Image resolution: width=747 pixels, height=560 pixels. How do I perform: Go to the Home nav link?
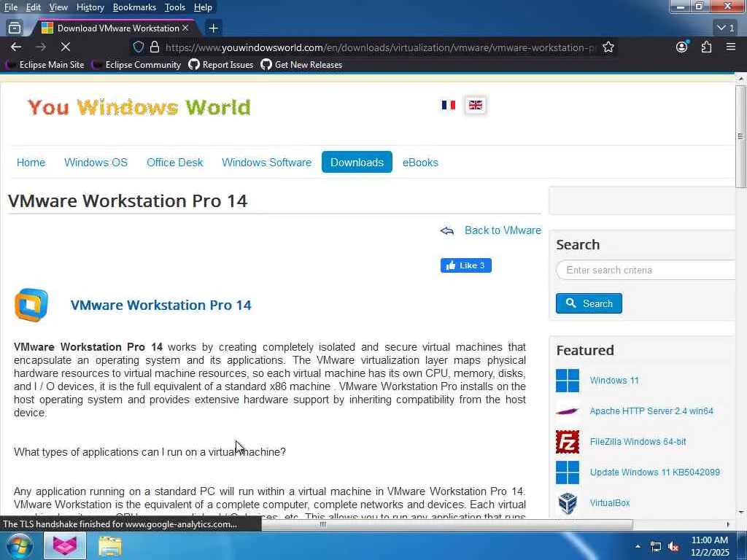[31, 163]
